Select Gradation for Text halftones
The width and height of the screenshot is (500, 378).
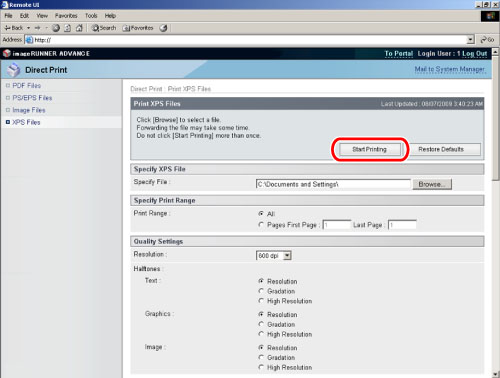(x=261, y=291)
